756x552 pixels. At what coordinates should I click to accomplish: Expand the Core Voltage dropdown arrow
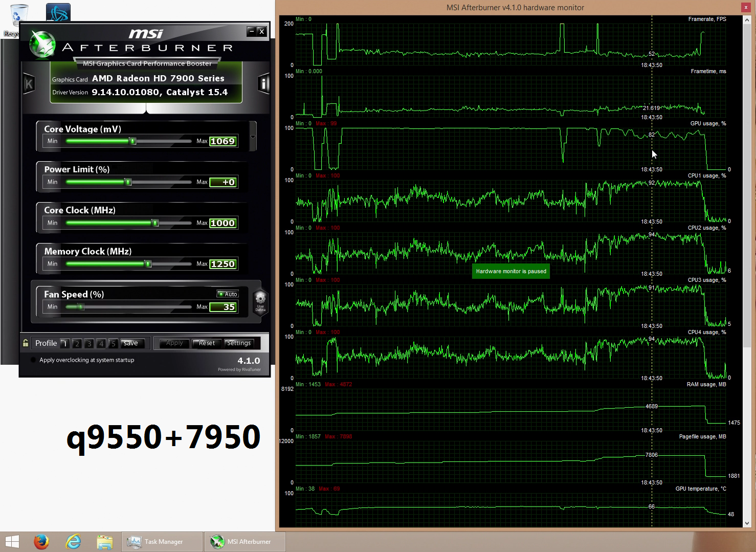[x=253, y=136]
